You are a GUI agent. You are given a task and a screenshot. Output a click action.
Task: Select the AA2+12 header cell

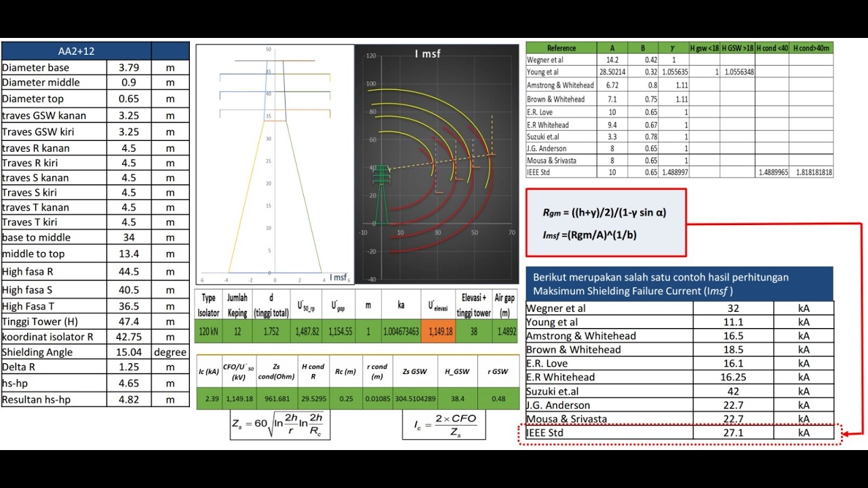[x=76, y=51]
